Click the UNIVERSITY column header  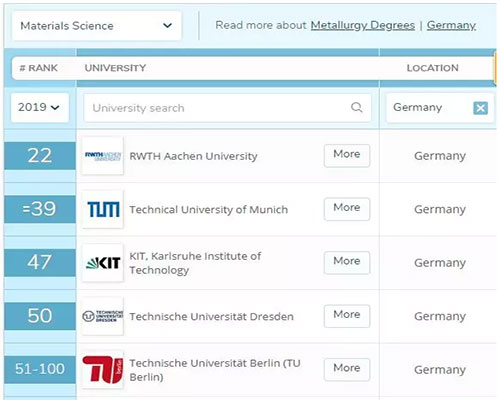[x=115, y=68]
